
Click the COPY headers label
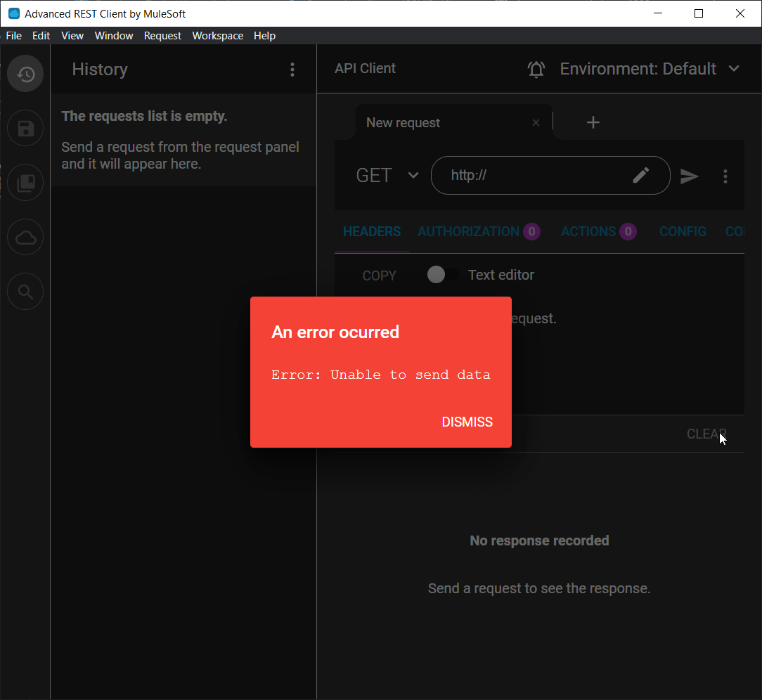379,276
